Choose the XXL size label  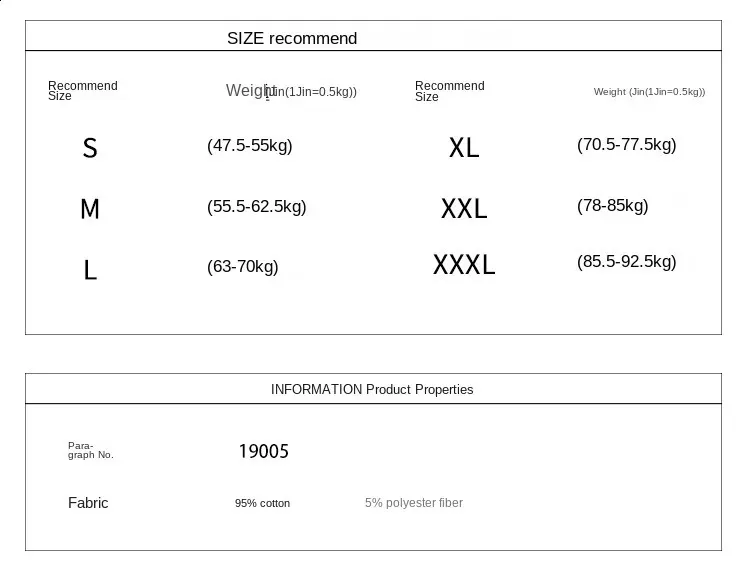pyautogui.click(x=464, y=209)
